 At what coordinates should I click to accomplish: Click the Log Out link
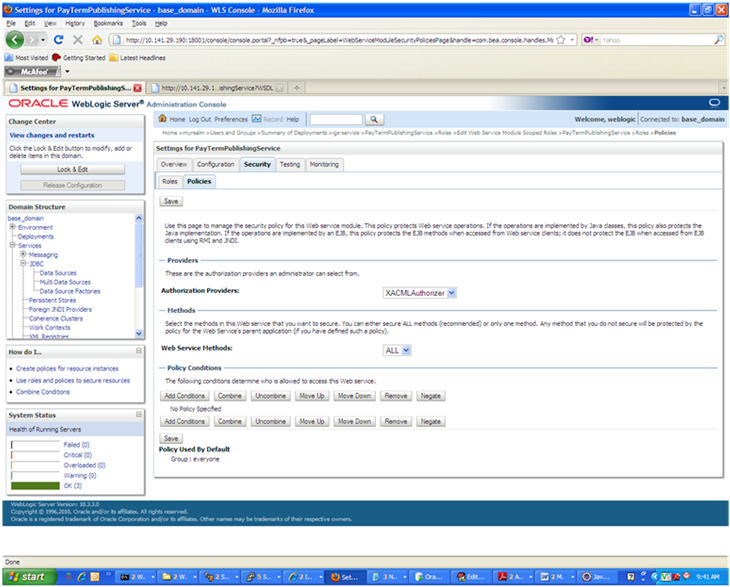click(200, 119)
